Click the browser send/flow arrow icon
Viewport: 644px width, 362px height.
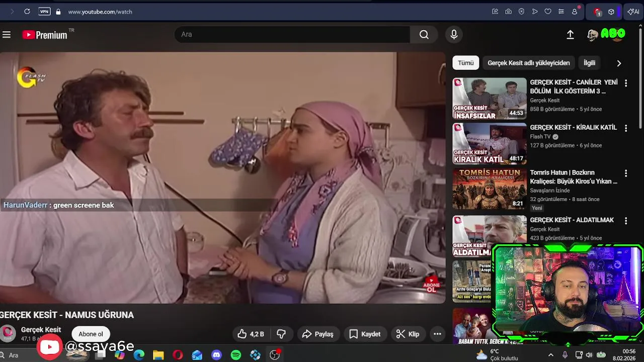point(535,12)
